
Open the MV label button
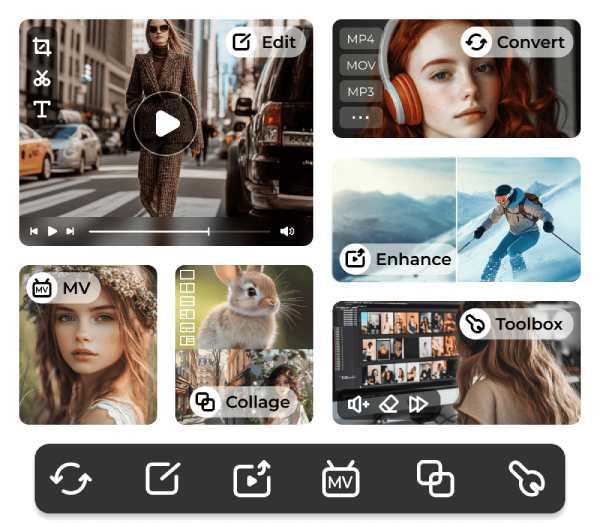[x=64, y=288]
